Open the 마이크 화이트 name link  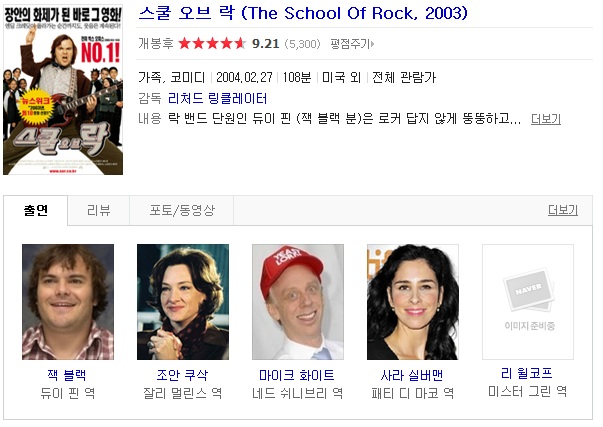297,375
